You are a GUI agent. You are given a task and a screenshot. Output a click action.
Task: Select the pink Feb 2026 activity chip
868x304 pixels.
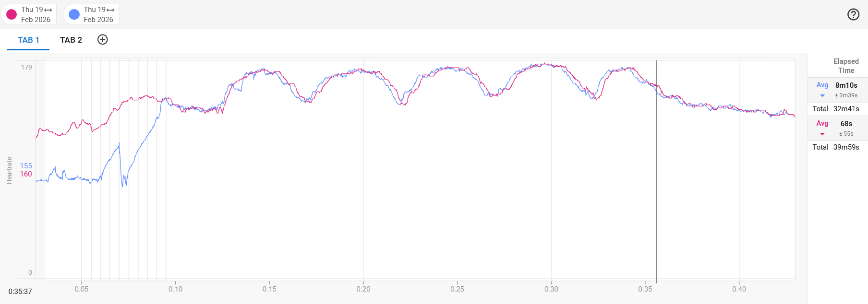click(36, 19)
